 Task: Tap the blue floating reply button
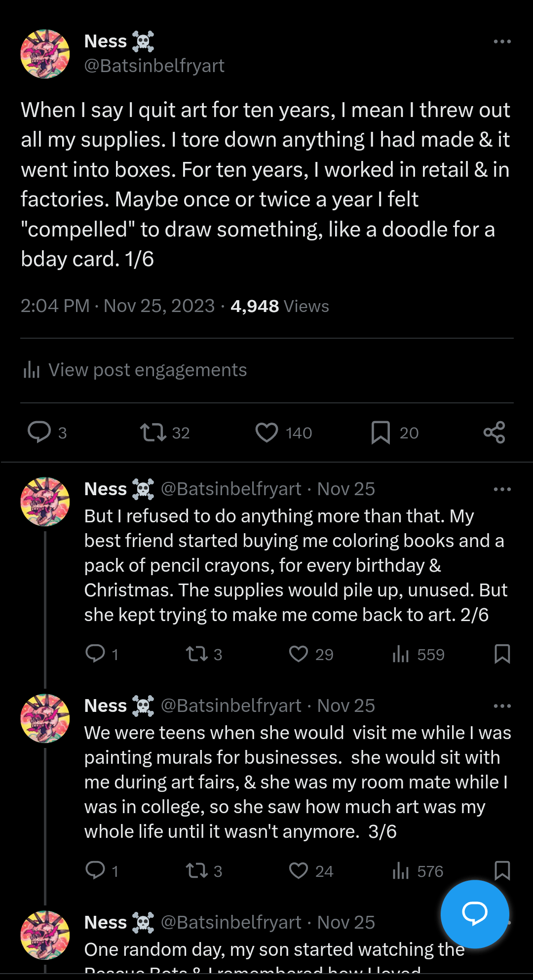(x=475, y=914)
